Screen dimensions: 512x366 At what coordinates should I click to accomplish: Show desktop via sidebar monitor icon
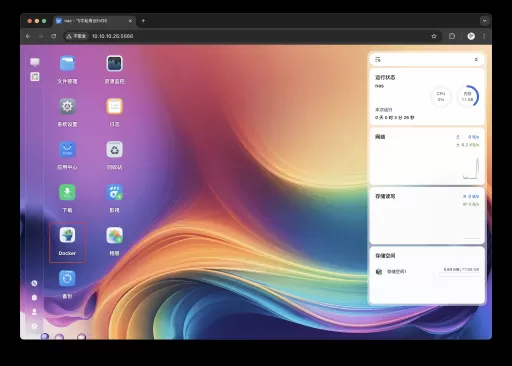[x=35, y=62]
